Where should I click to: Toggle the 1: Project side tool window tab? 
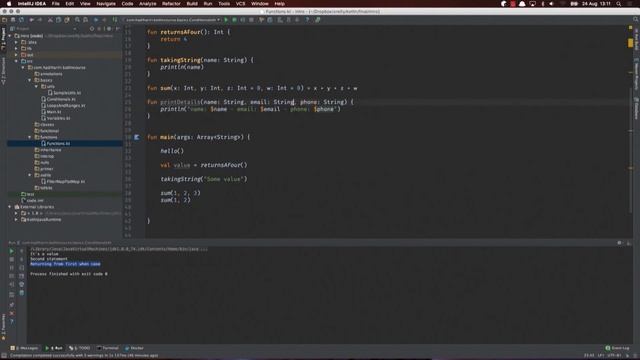click(3, 39)
